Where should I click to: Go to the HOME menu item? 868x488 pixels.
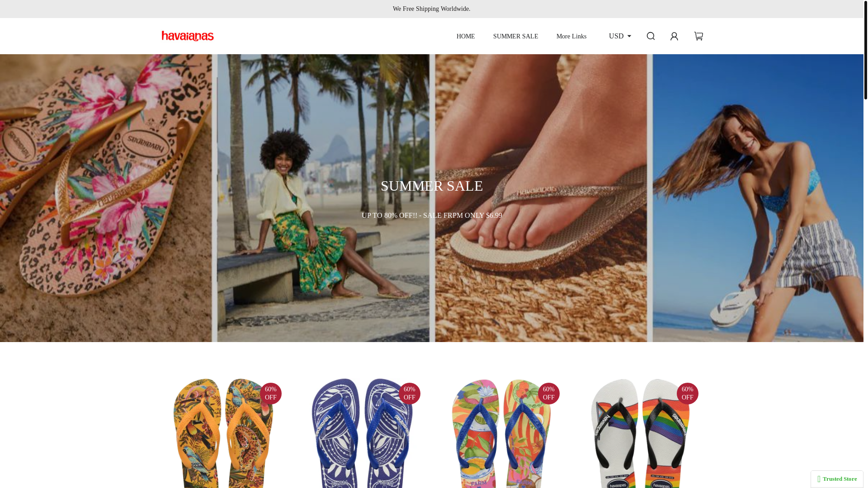tap(466, 36)
